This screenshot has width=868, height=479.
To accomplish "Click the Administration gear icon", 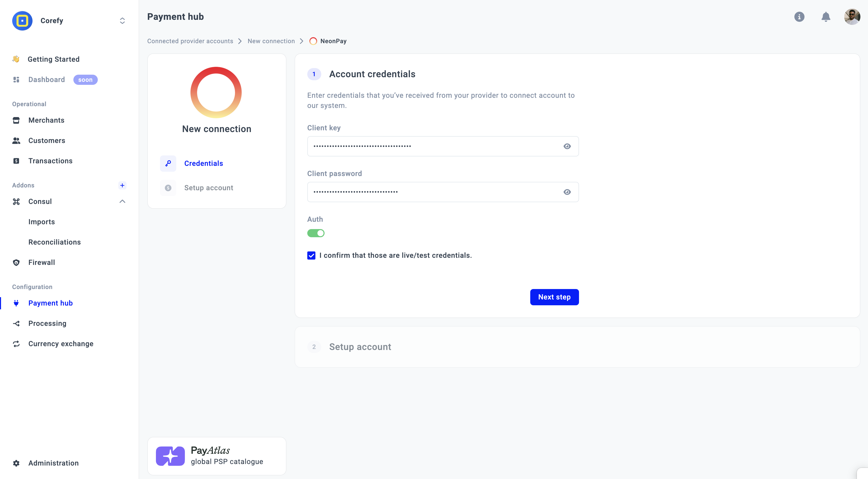I will 16,463.
